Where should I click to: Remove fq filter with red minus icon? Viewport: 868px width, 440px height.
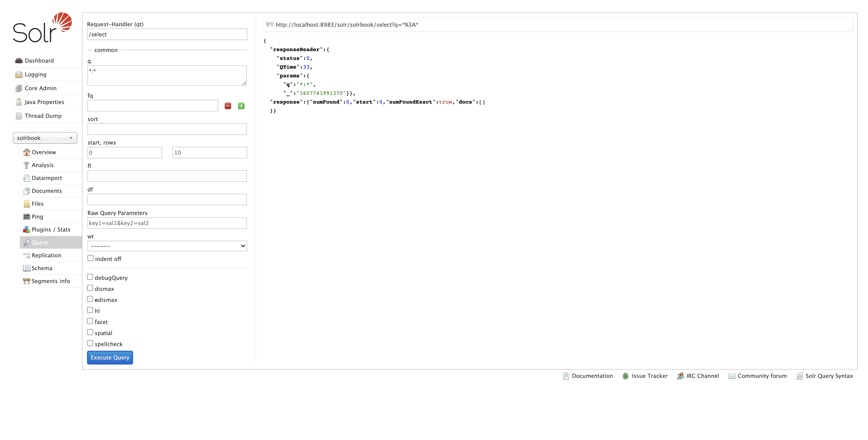(228, 106)
